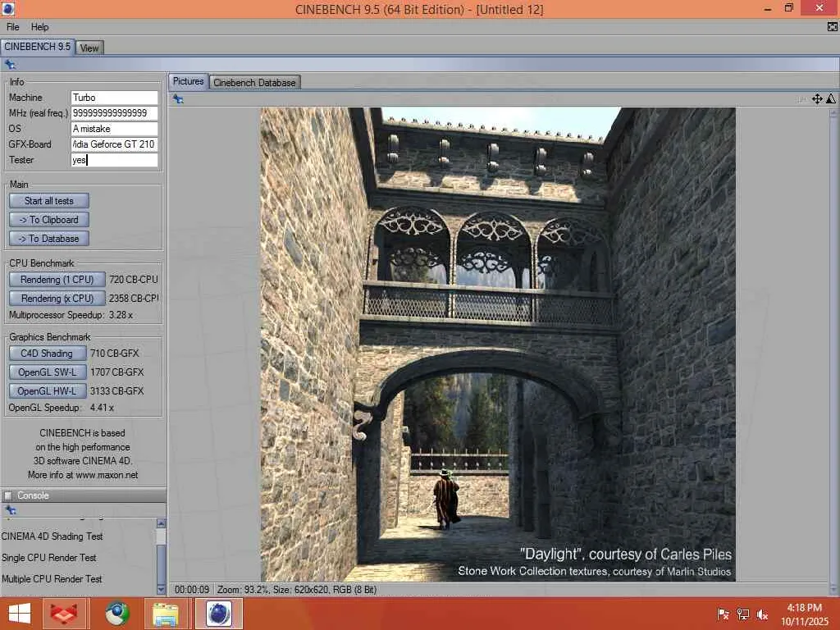The image size is (840, 630).
Task: Click the GFX-Board input field
Action: pos(115,144)
